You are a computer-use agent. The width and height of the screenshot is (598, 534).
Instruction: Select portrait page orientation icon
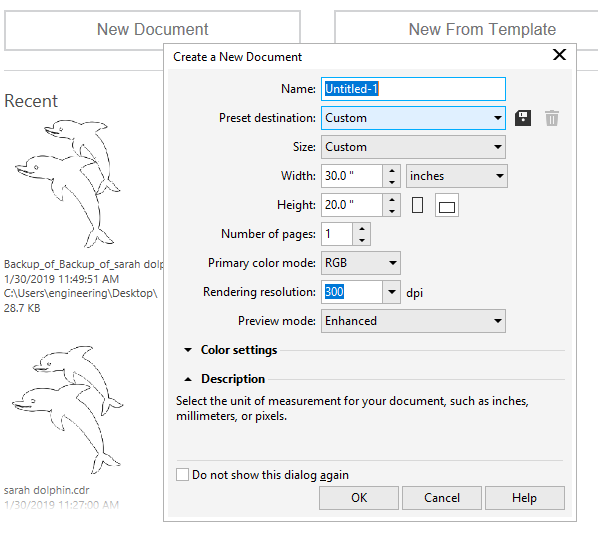(418, 205)
